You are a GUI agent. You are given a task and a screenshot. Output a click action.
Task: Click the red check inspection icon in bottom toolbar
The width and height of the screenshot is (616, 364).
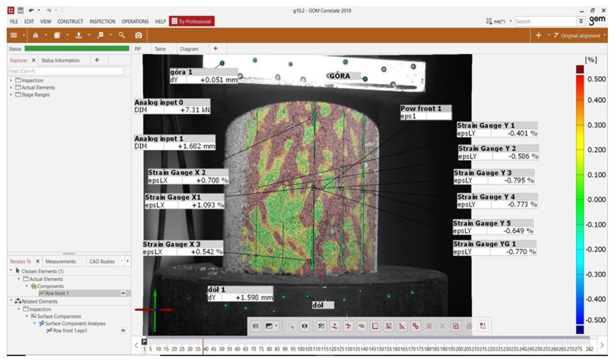(456, 326)
